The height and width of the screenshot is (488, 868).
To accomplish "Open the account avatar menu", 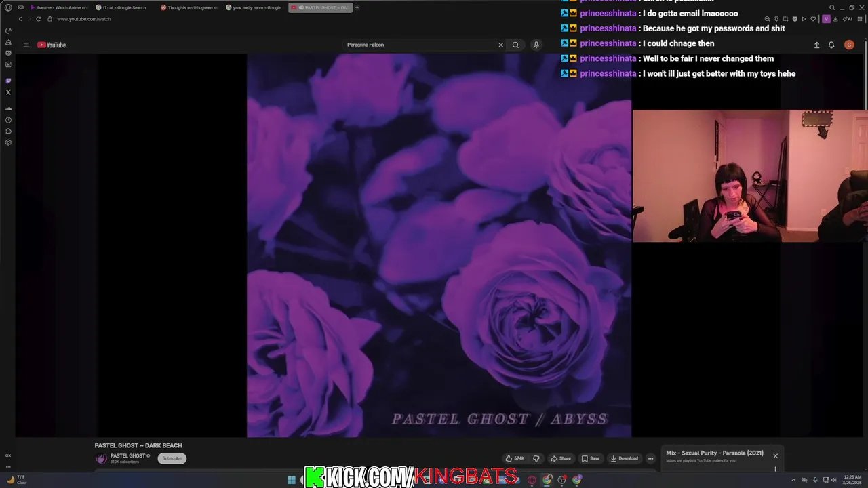I will (x=849, y=45).
